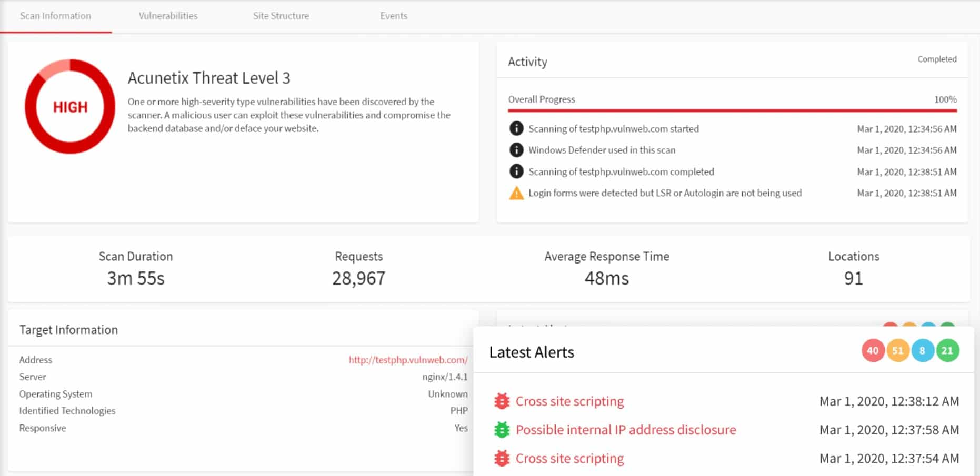Click the 'Target Information' panel heading
The image size is (980, 476).
coord(68,330)
